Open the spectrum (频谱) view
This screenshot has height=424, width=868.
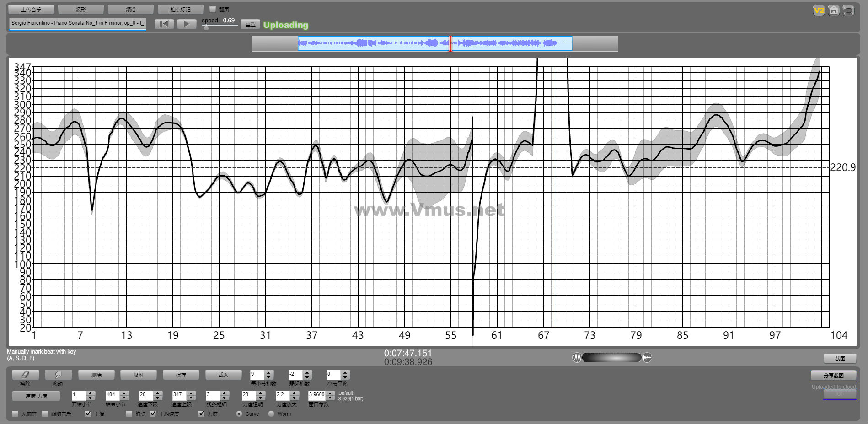click(131, 9)
